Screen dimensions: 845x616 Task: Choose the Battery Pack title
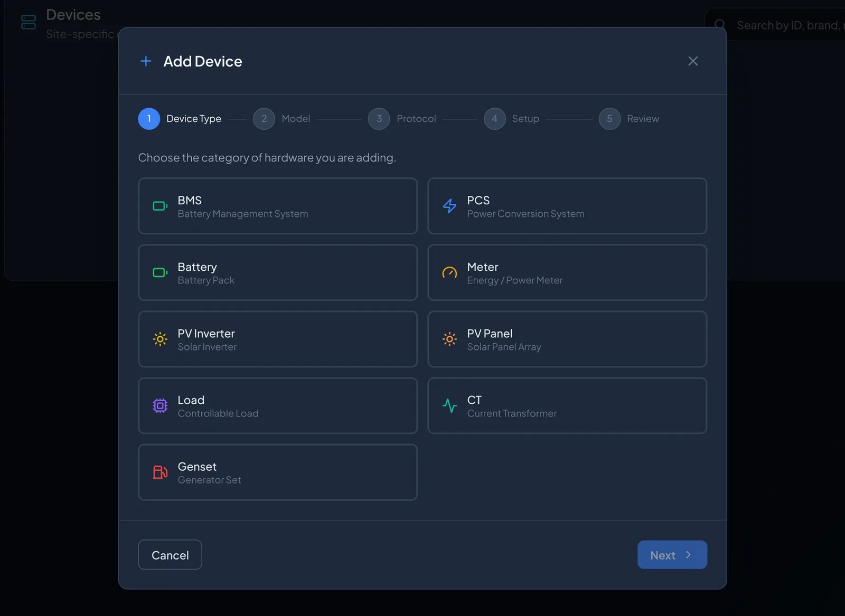click(x=197, y=267)
